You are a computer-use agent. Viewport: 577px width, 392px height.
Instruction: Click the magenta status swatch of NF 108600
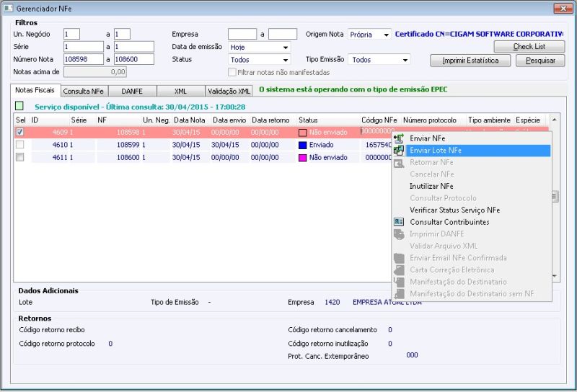click(302, 157)
